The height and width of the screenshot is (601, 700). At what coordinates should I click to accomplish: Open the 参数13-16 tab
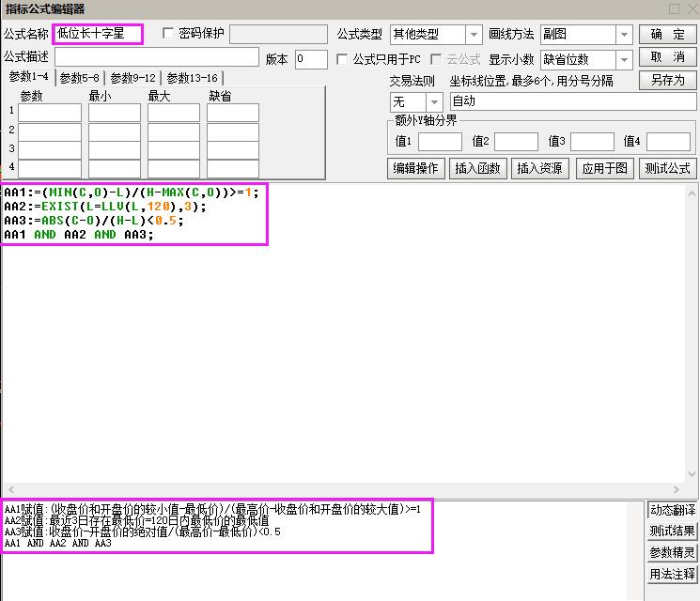click(192, 78)
